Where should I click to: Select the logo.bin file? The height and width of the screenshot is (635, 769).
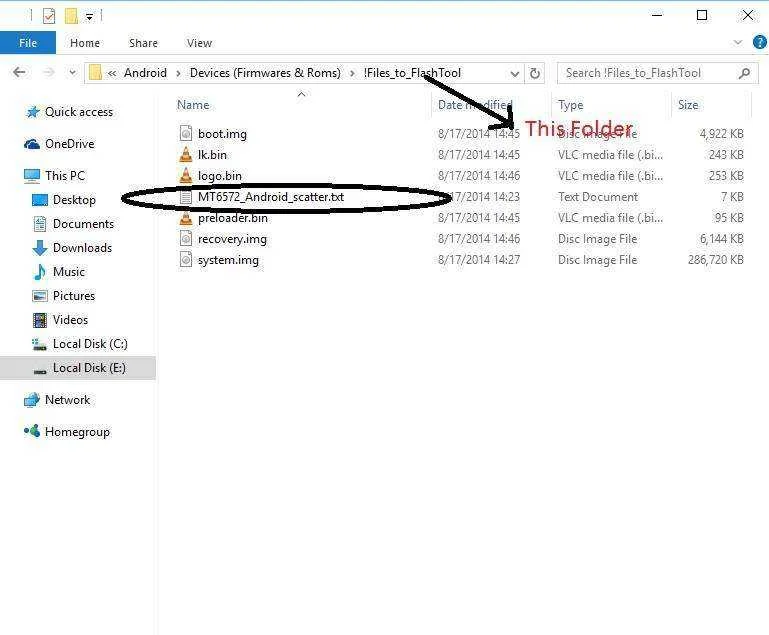(x=220, y=176)
